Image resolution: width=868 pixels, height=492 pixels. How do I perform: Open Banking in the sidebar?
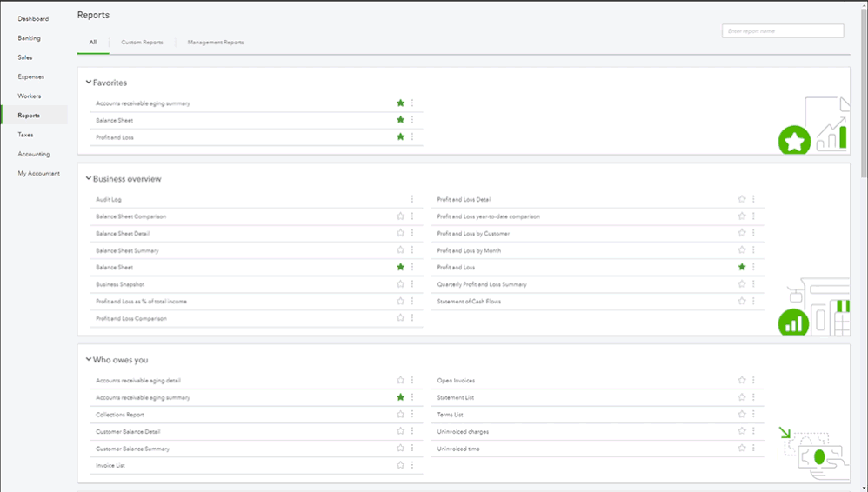pos(29,38)
